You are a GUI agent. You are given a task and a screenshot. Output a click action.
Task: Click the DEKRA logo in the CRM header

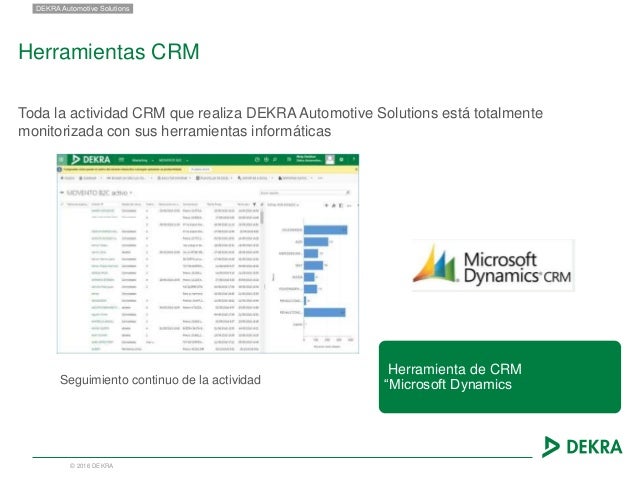(x=91, y=160)
